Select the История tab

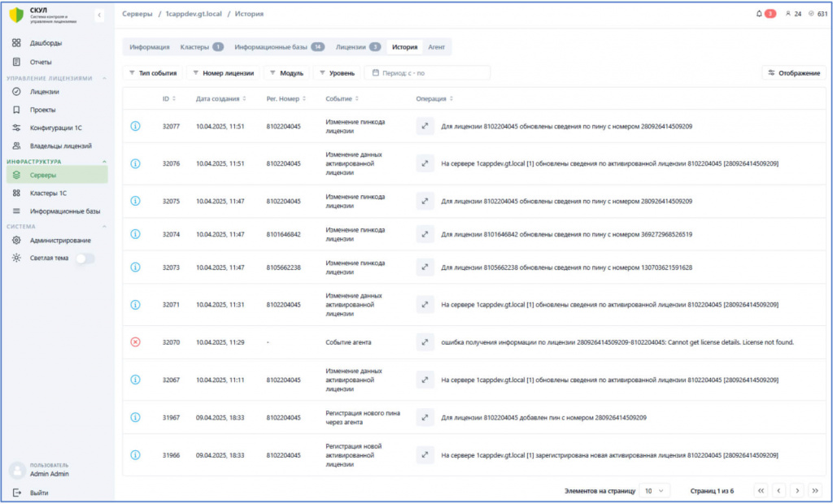click(405, 47)
